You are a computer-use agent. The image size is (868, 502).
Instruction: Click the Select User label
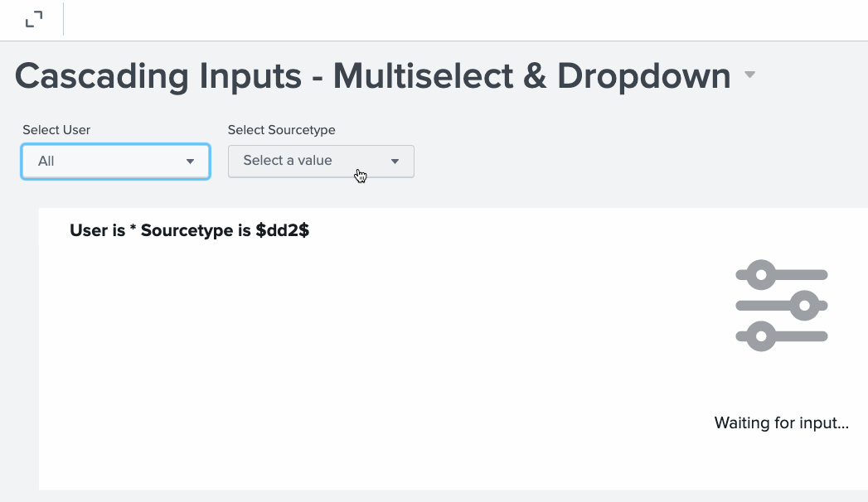[56, 130]
